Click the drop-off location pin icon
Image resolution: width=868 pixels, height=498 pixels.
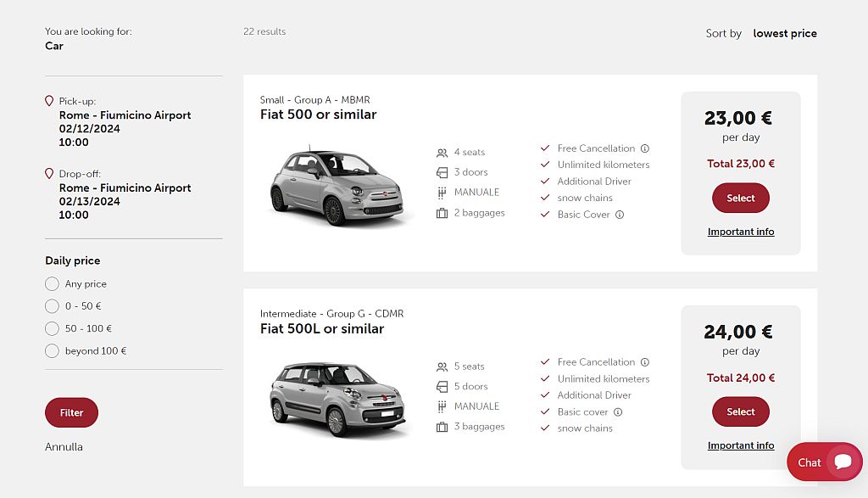[x=49, y=173]
